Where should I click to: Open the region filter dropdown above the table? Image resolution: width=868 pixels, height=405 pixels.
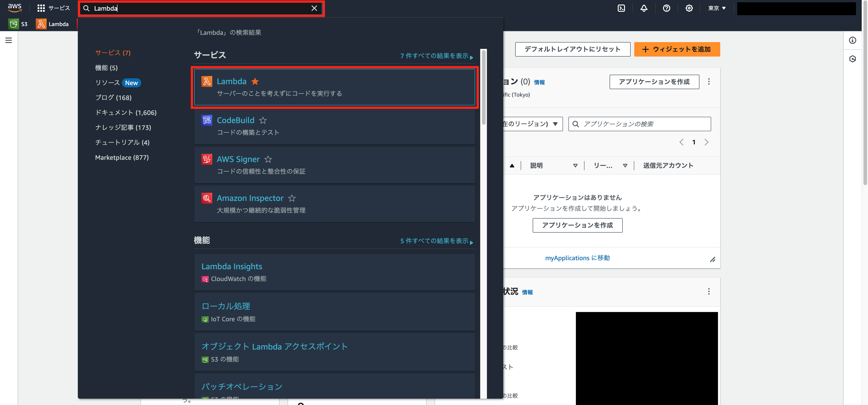coord(555,124)
